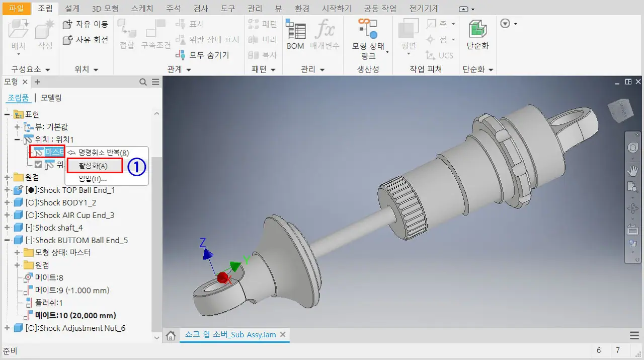Expand the 뷰: 기본값 tree node

[17, 127]
